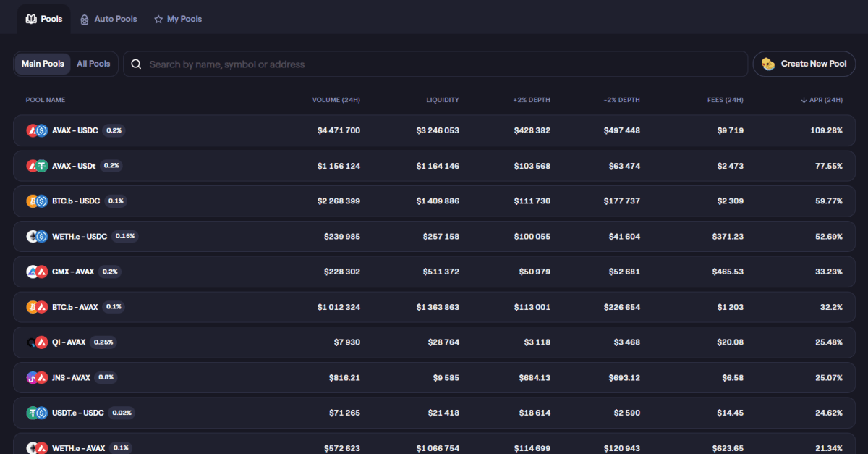Click the token pair icon of the USDT.e - USDC pool
The height and width of the screenshot is (454, 868).
click(x=37, y=413)
